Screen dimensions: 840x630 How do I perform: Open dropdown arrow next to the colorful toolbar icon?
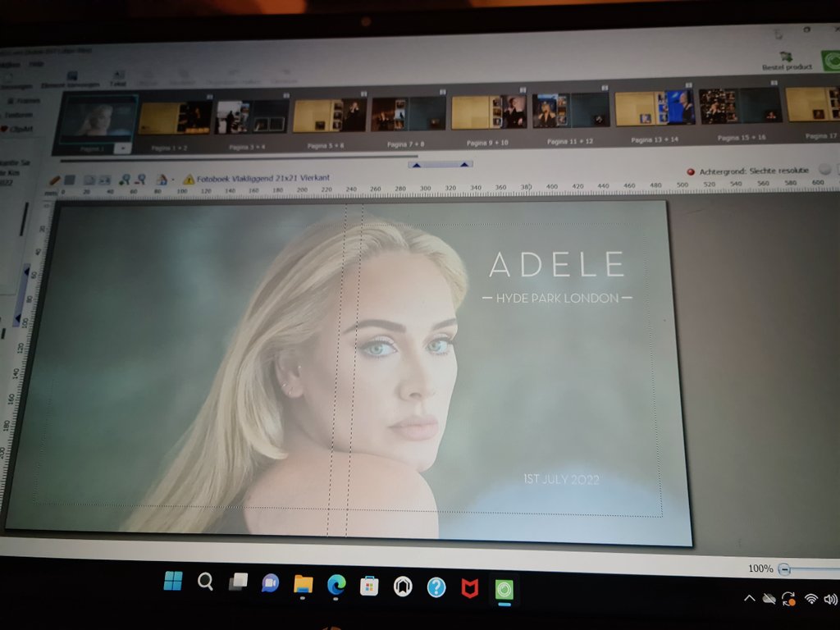(x=172, y=180)
